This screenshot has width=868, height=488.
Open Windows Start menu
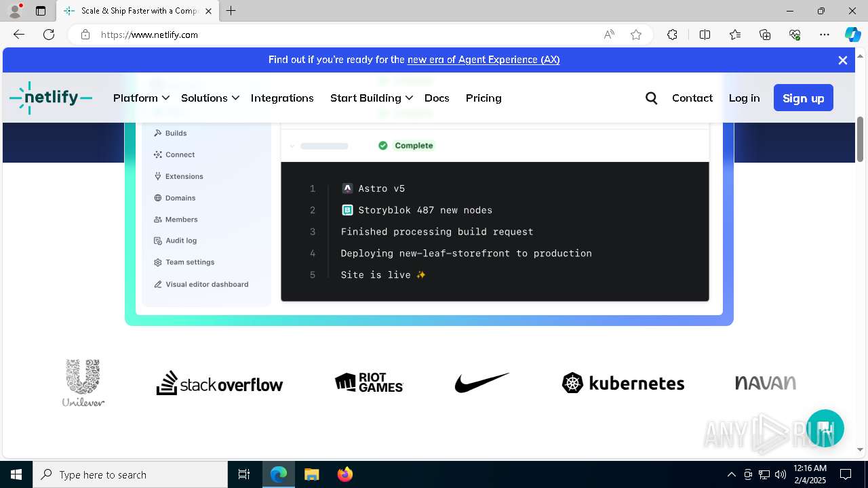(16, 474)
